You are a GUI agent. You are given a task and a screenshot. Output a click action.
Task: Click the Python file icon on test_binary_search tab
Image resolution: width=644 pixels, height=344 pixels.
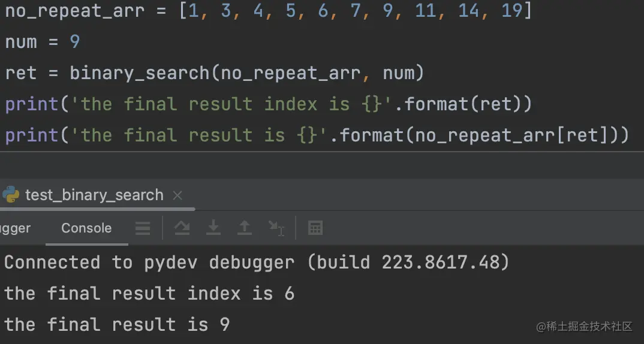(10, 195)
